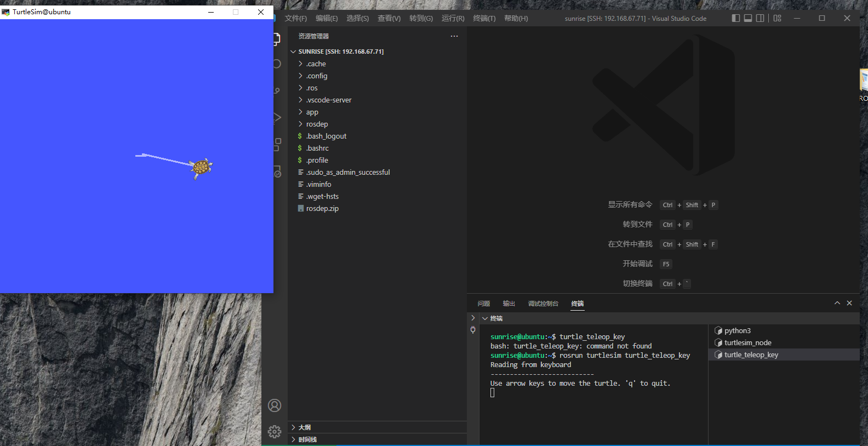Select the python3 terminal entry
Screen dimensions: 868x446
click(784, 330)
